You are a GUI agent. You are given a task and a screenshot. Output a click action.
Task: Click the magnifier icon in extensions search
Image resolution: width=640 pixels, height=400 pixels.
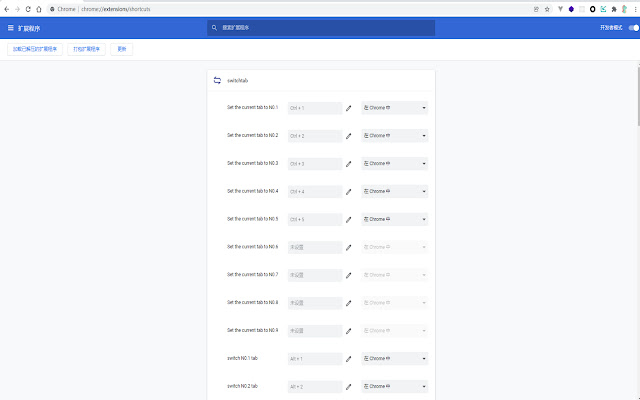tap(214, 28)
